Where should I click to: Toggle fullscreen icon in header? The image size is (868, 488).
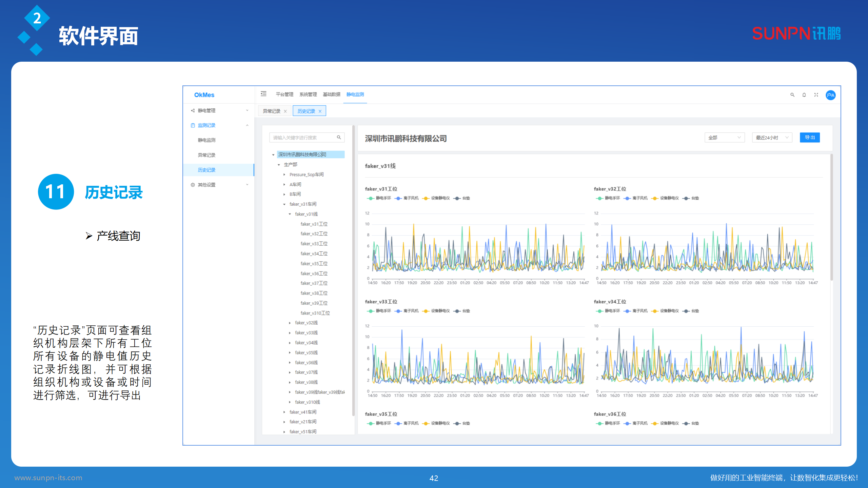(x=816, y=95)
